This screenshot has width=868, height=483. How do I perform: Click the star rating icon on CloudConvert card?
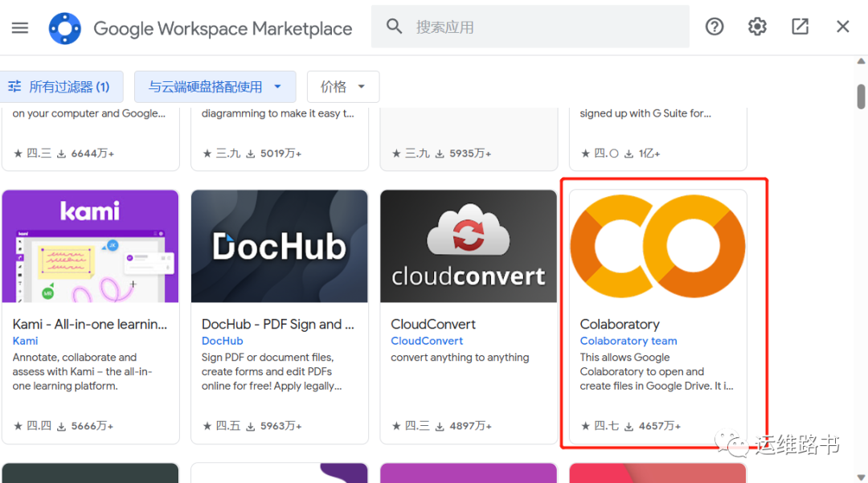[396, 426]
